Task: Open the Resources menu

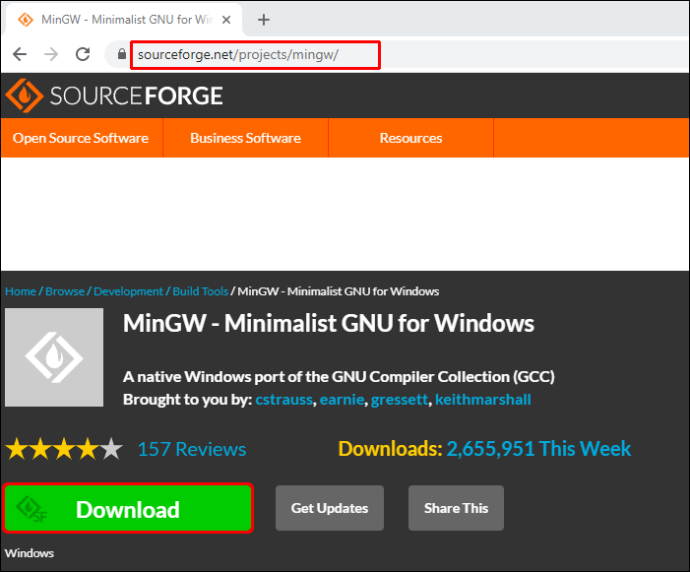Action: 411,138
